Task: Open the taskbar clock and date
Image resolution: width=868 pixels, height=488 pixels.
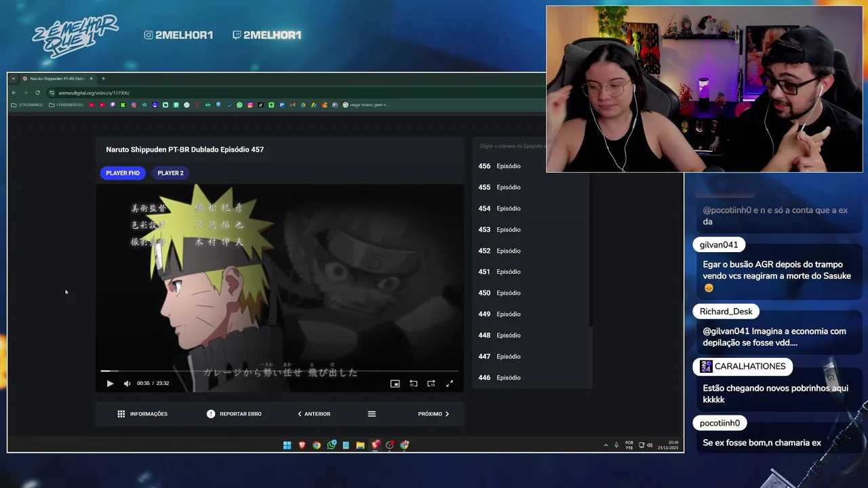Action: click(668, 445)
